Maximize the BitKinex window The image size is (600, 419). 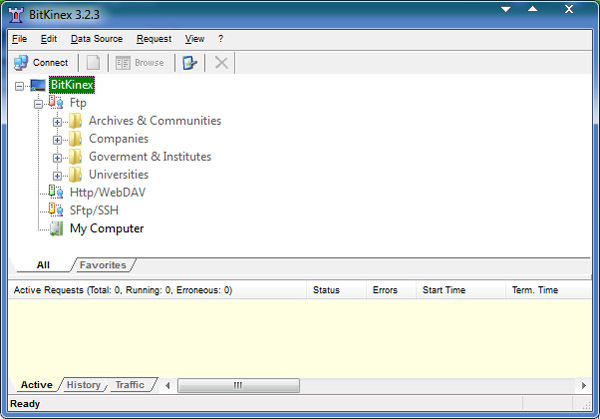[x=533, y=9]
